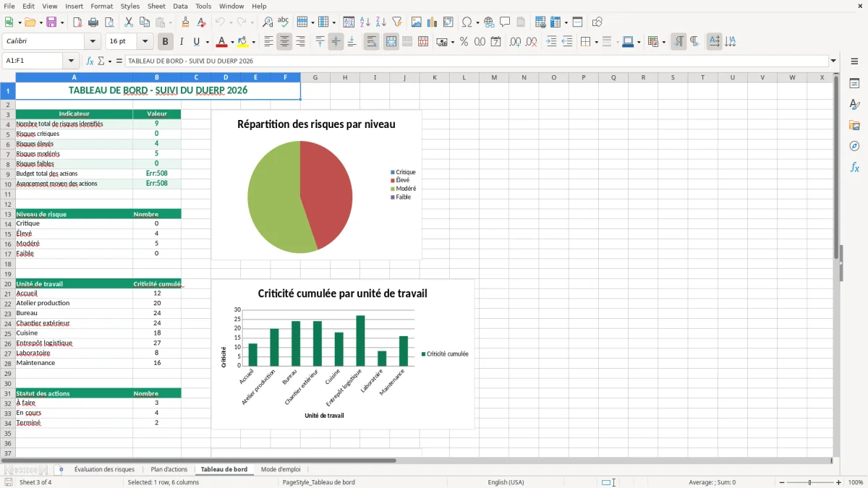Insert special character Omega icon
The height and width of the screenshot is (488, 868).
[467, 22]
